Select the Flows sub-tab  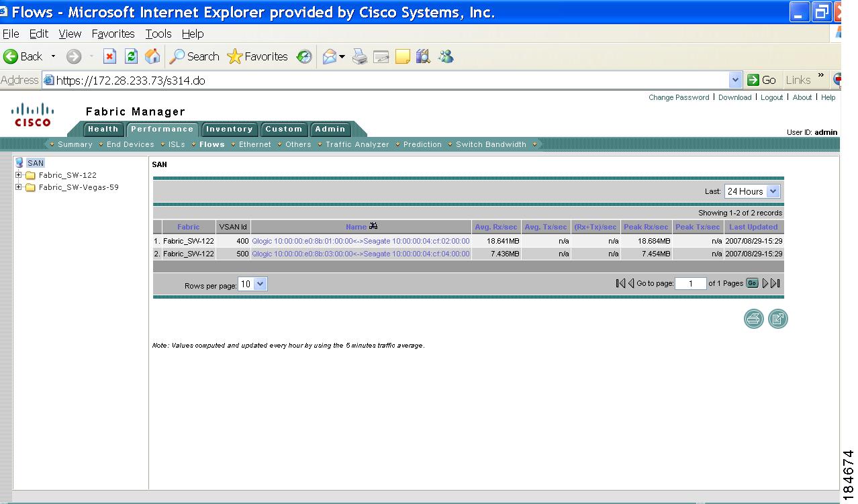[212, 144]
